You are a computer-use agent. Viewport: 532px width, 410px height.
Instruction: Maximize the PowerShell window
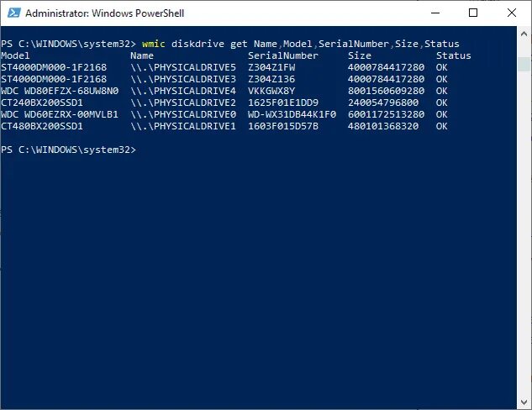coord(473,13)
